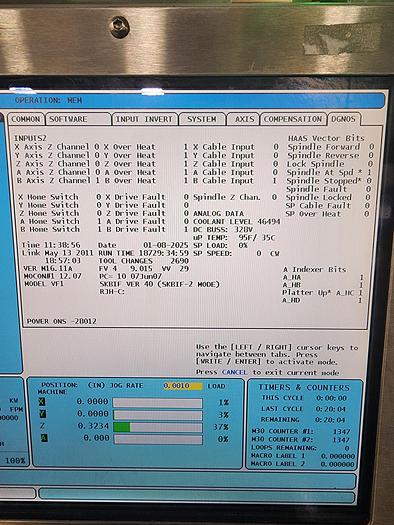Viewport: 394px width, 525px height.
Task: Click the MOCON#1 12.07 entry
Action: coord(53,276)
